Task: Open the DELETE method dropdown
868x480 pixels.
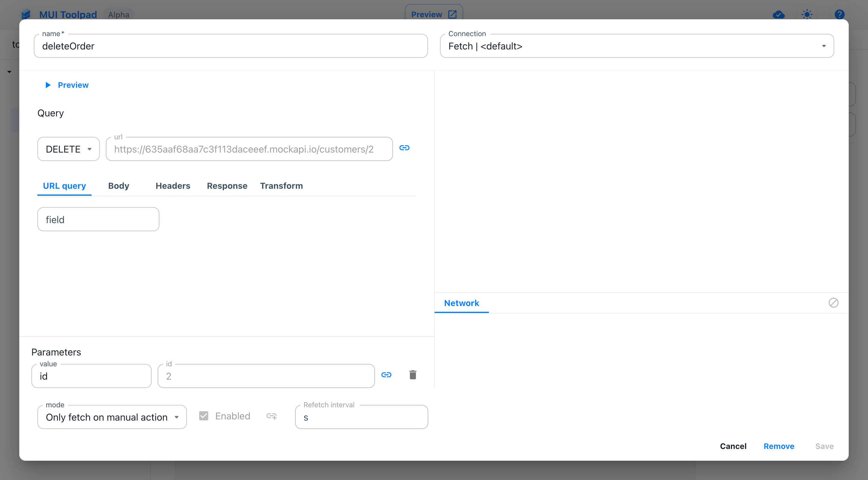Action: pyautogui.click(x=68, y=149)
